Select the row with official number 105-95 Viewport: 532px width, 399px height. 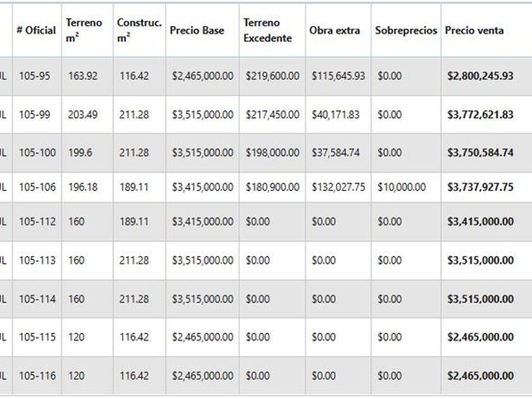coord(35,76)
